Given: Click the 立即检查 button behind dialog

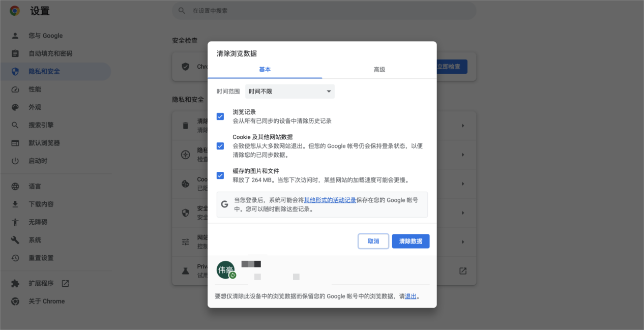Looking at the screenshot, I should pyautogui.click(x=452, y=67).
